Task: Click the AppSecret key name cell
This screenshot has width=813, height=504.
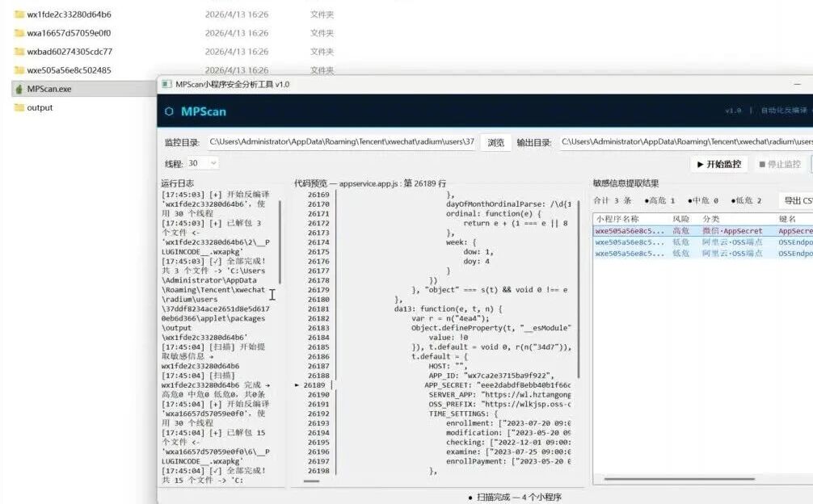Action: (x=795, y=231)
